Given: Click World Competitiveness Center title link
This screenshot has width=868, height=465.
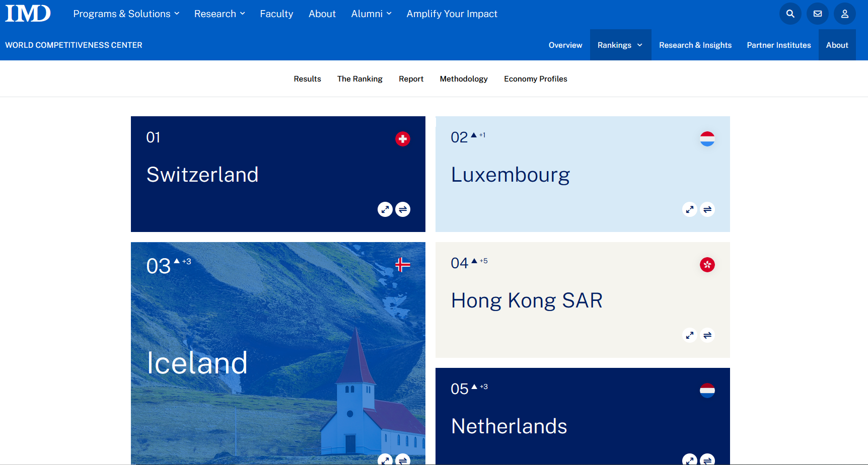Looking at the screenshot, I should click(74, 45).
